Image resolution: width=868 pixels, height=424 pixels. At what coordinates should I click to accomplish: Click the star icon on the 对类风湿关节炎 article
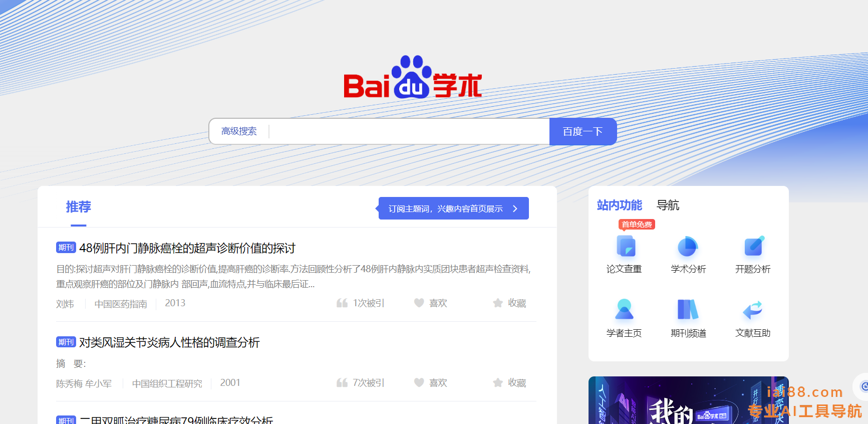coord(498,382)
